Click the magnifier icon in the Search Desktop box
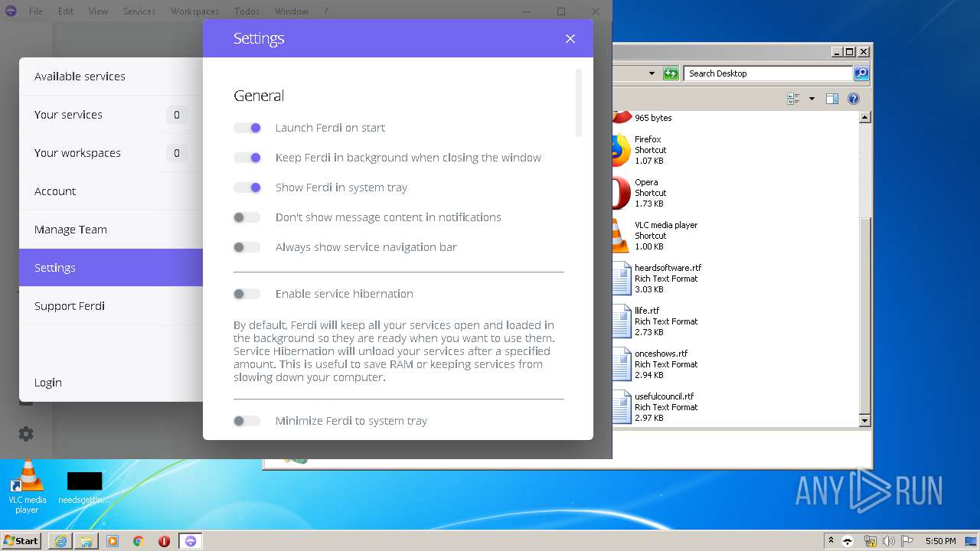 click(861, 73)
